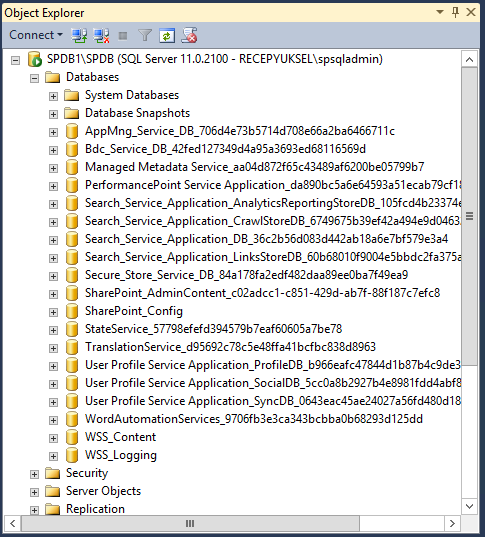This screenshot has width=485, height=537.
Task: Click the Stop square toolbar icon
Action: point(123,36)
